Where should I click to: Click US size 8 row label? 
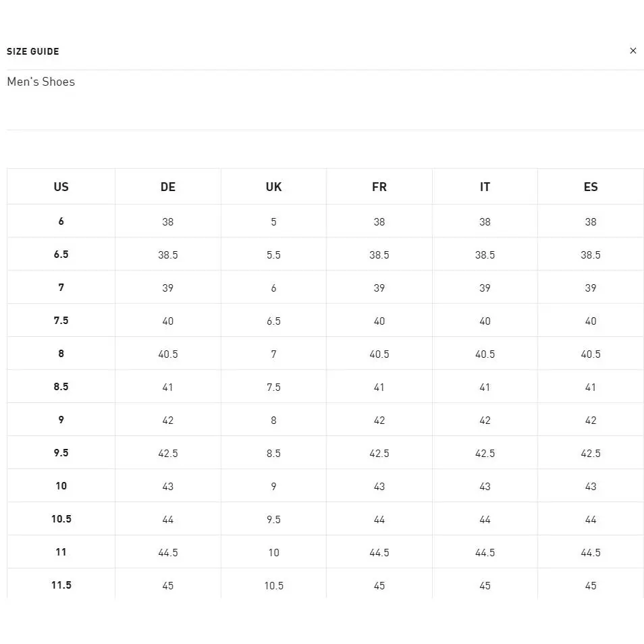pos(61,354)
